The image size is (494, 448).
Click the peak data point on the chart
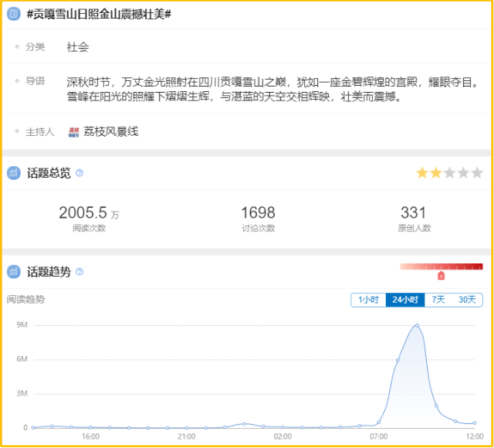click(417, 325)
